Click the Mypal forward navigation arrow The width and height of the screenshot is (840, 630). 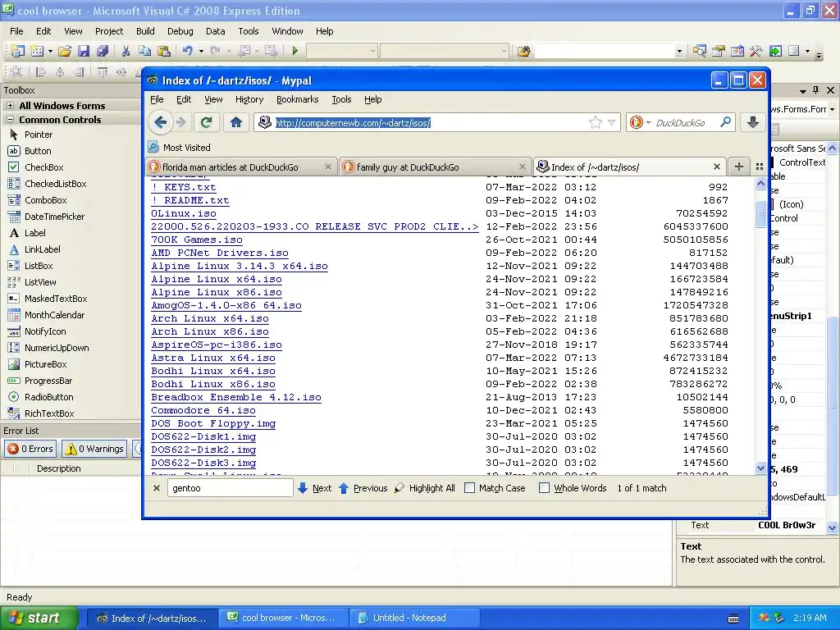[x=181, y=123]
